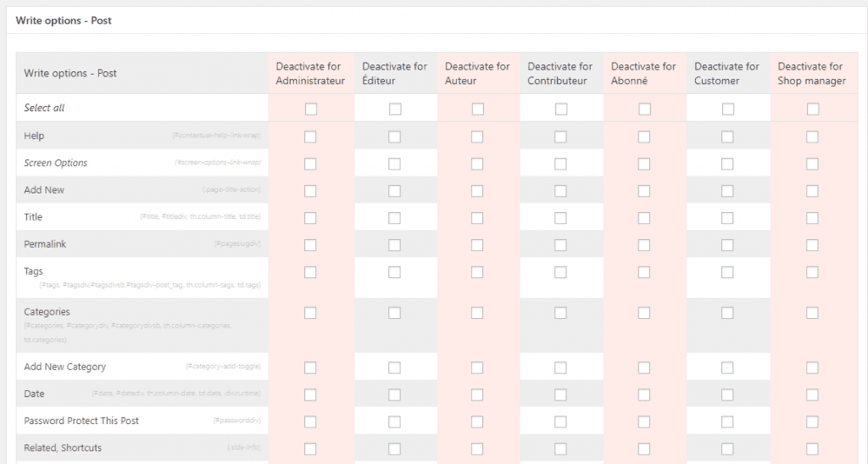868x464 pixels.
Task: Deactivate Related, Shortcuts for Customer
Action: coord(727,449)
